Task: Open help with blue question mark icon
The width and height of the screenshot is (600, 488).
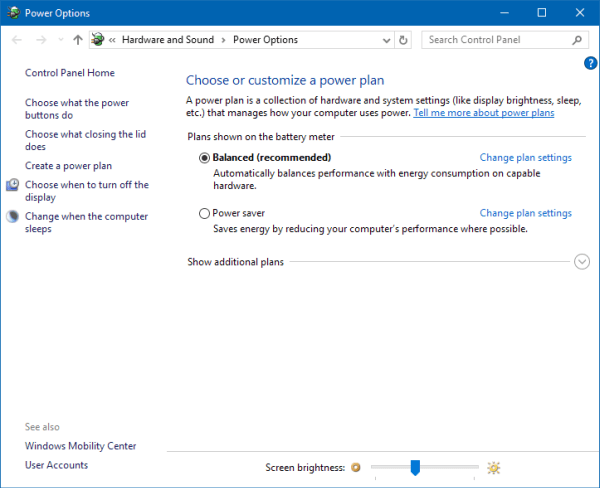Action: click(x=590, y=63)
